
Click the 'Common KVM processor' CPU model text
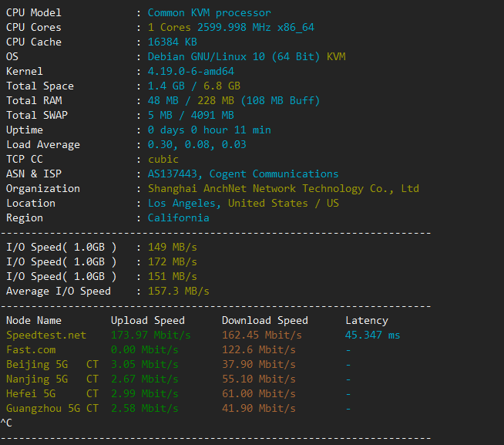(x=209, y=13)
